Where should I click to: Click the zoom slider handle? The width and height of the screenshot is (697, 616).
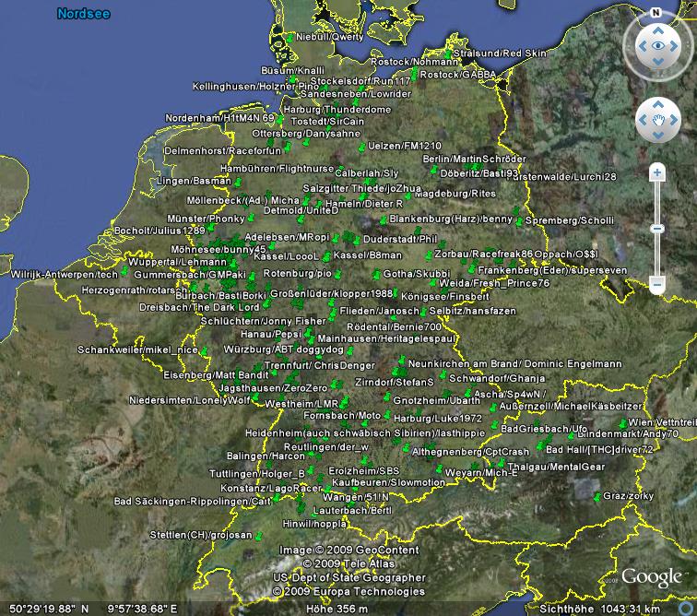(x=656, y=228)
